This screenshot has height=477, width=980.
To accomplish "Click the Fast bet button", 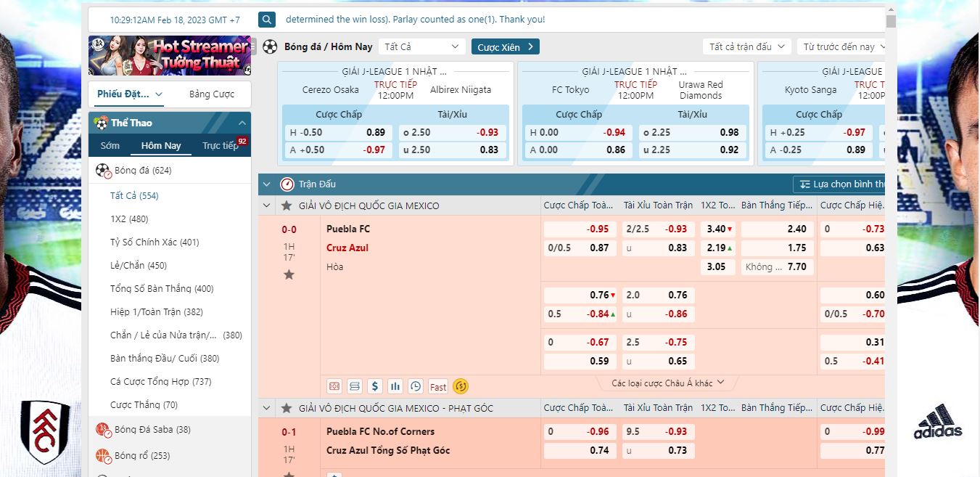I will click(x=438, y=386).
